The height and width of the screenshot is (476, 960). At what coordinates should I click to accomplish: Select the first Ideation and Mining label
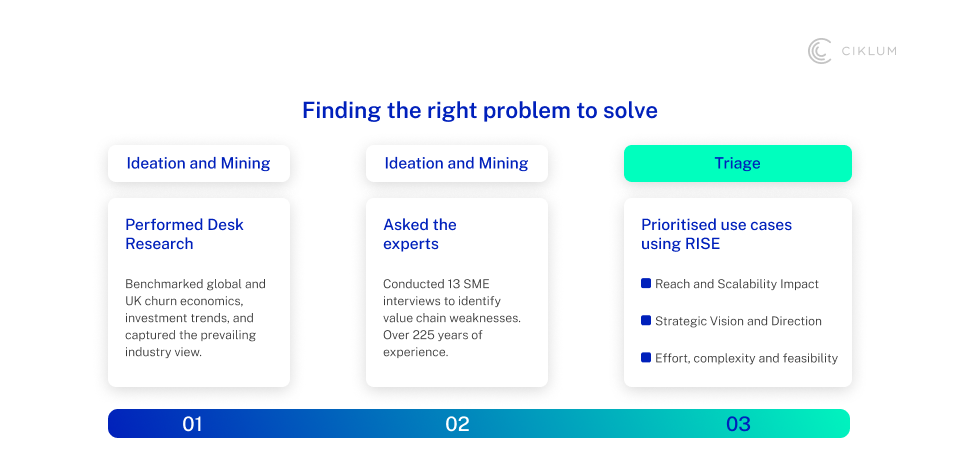[x=198, y=163]
